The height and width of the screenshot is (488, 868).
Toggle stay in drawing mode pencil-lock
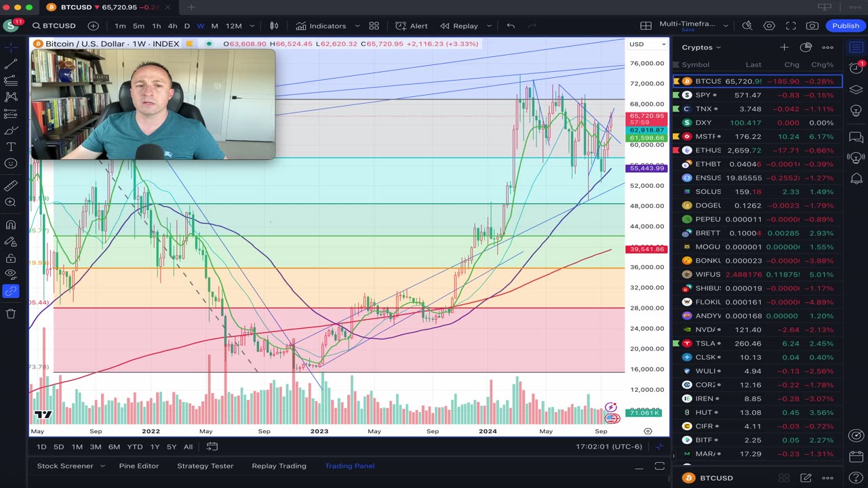pos(11,241)
